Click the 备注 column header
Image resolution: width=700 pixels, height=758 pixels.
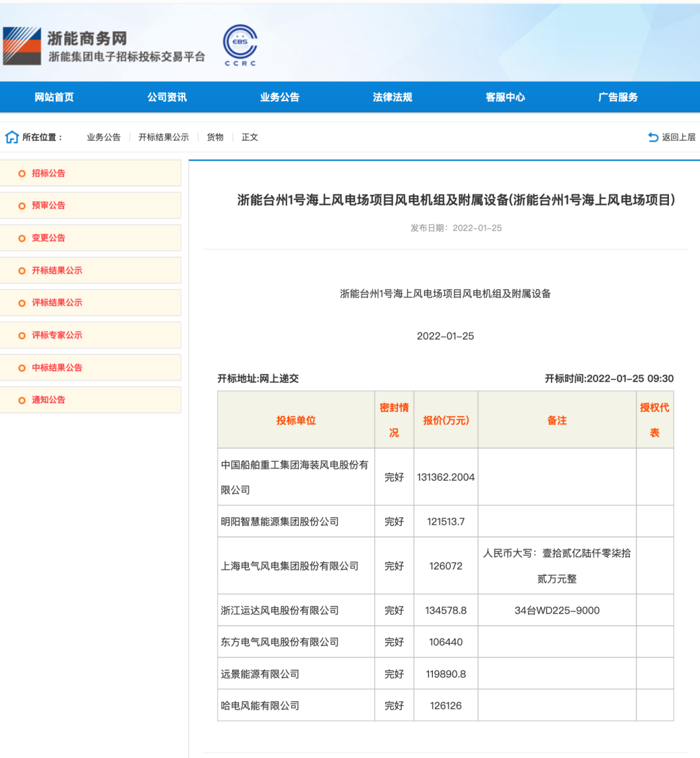557,420
